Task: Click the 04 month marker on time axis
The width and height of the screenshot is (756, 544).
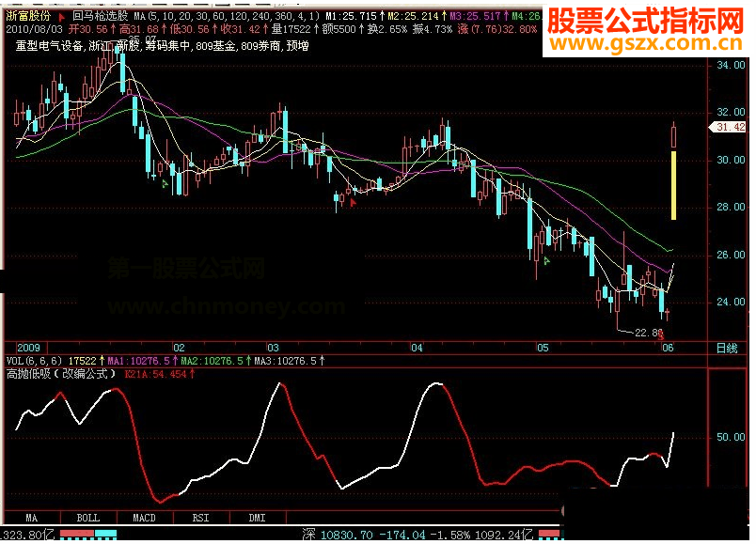Action: pos(417,348)
